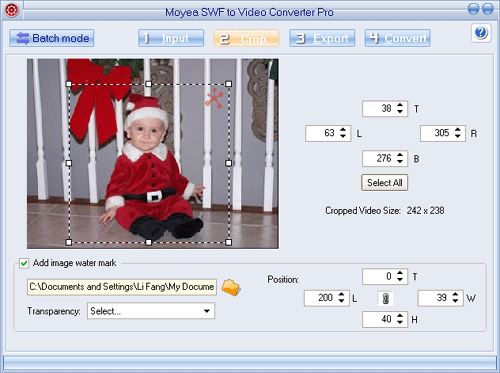Click the top-right crop handle
500x373 pixels.
tap(229, 84)
